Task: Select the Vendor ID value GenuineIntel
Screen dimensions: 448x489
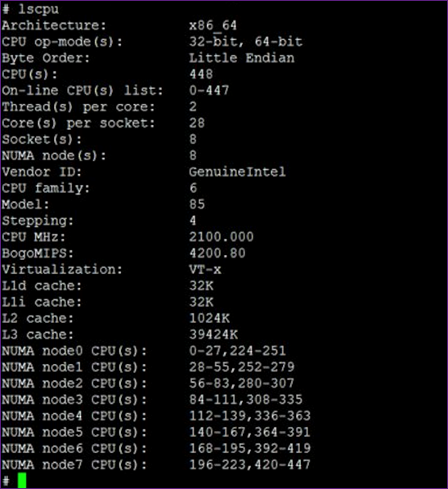Action: tap(237, 172)
